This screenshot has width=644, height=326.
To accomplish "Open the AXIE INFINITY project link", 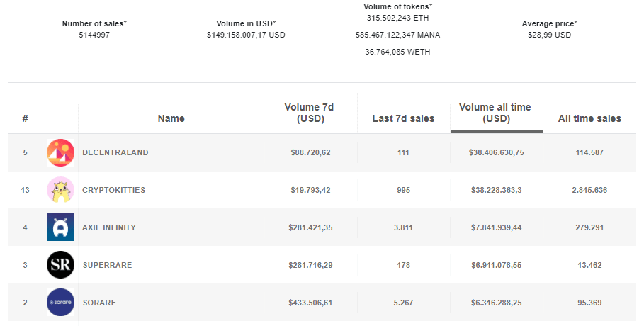I will [109, 227].
